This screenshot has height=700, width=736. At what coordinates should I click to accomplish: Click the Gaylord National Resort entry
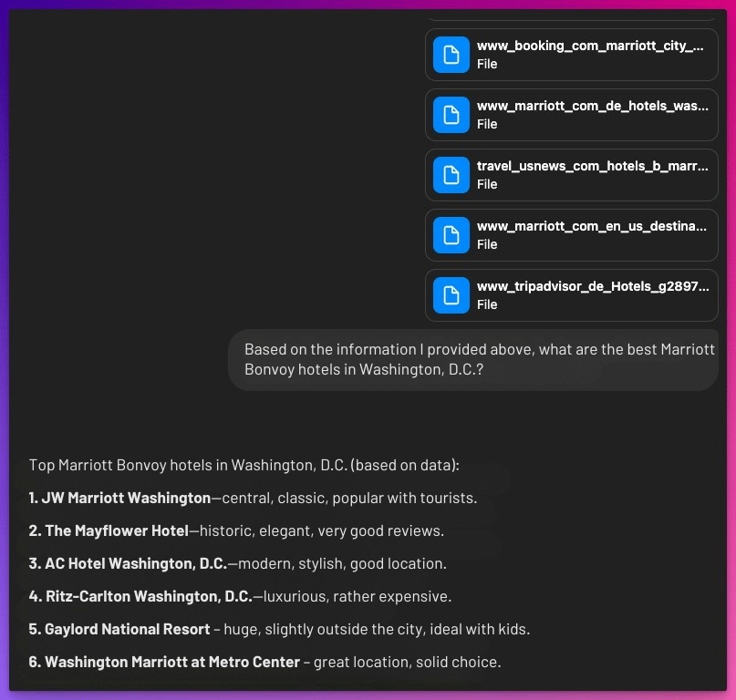point(279,629)
